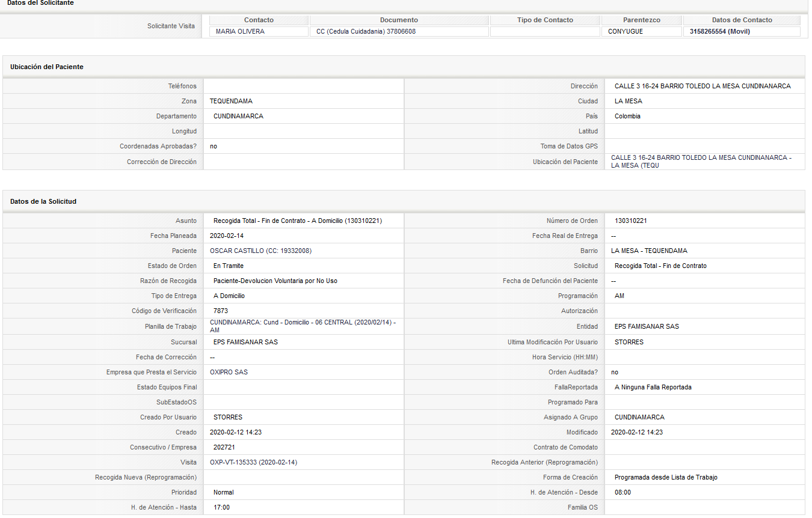
Task: Click the Recogida Anterior (Reprogramación) label
Action: tap(544, 462)
